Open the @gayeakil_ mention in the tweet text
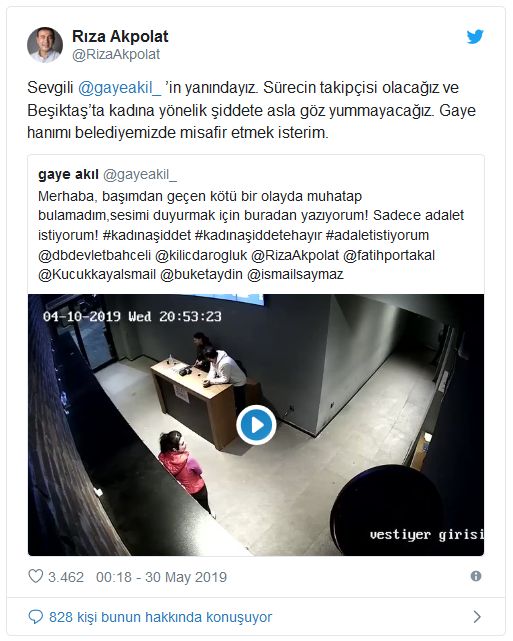Screen dimensions: 513x641 [x=119, y=87]
